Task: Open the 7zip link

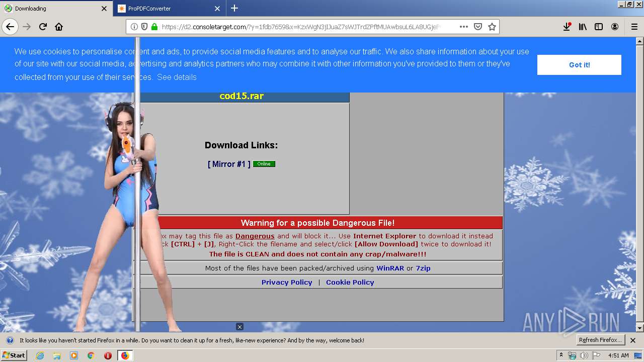Action: 423,268
